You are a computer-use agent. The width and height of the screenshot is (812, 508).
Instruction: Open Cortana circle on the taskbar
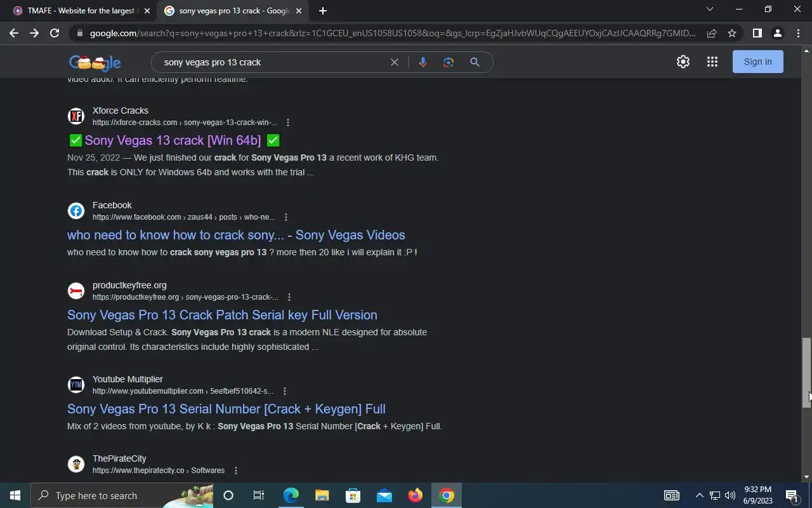(x=228, y=495)
